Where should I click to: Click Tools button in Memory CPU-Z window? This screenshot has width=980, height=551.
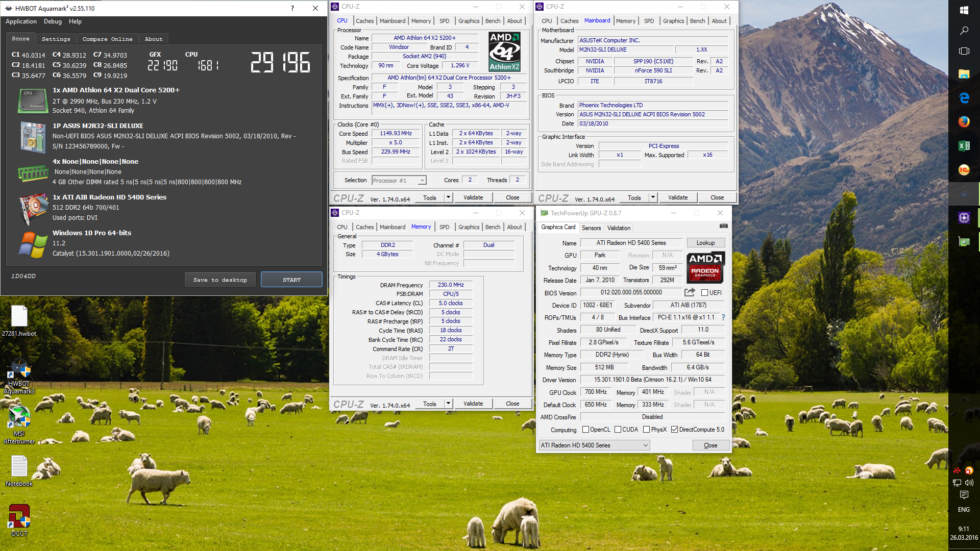click(x=429, y=404)
